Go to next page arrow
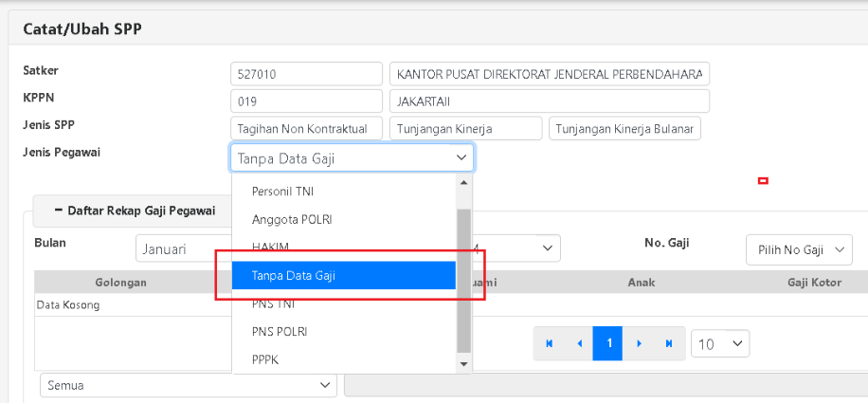 (639, 343)
